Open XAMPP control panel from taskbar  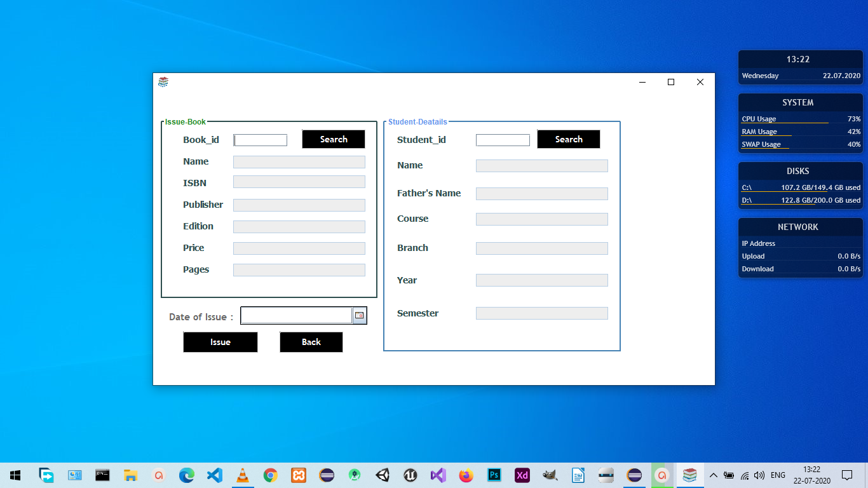click(299, 475)
